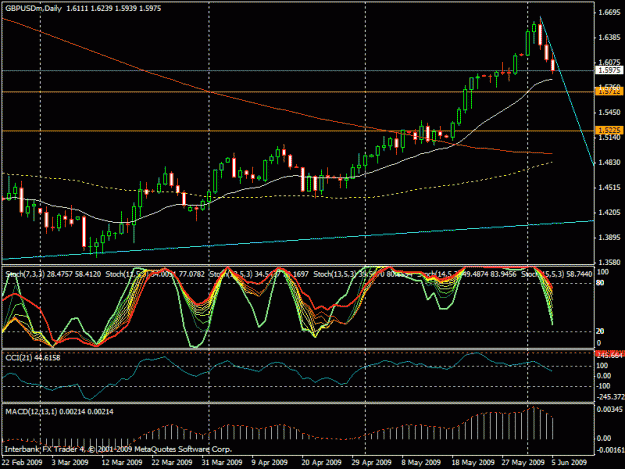Image resolution: width=625 pixels, height=469 pixels.
Task: Click the 29 Apr 2009 date label
Action: point(371,462)
